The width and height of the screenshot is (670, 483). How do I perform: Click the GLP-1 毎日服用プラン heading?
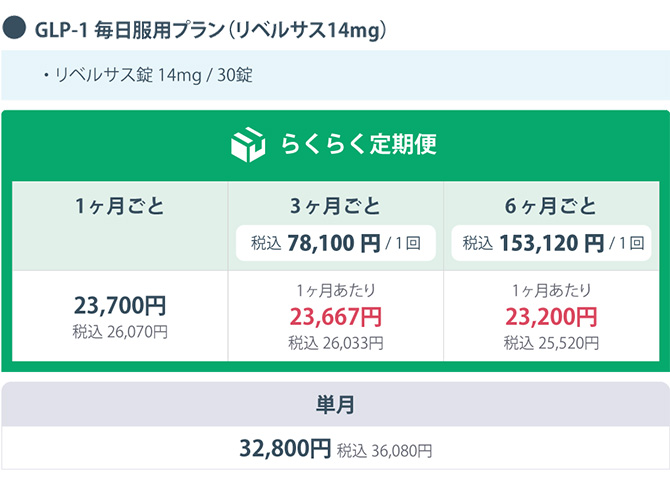pyautogui.click(x=210, y=30)
